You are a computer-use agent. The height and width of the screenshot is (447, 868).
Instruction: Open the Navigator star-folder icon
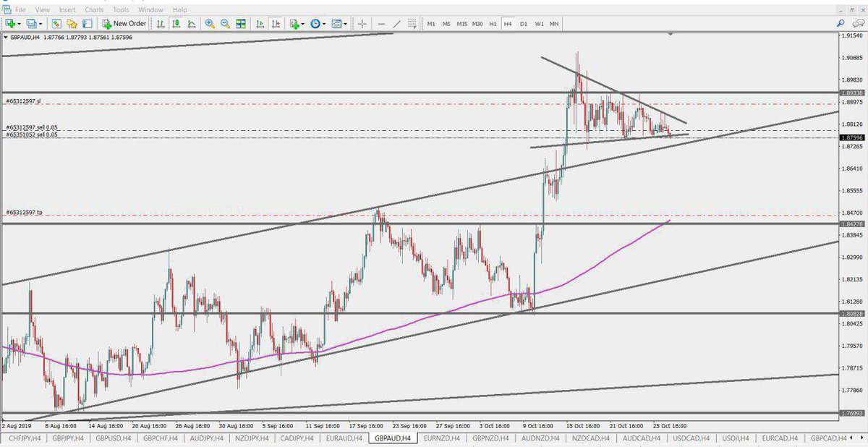point(72,23)
